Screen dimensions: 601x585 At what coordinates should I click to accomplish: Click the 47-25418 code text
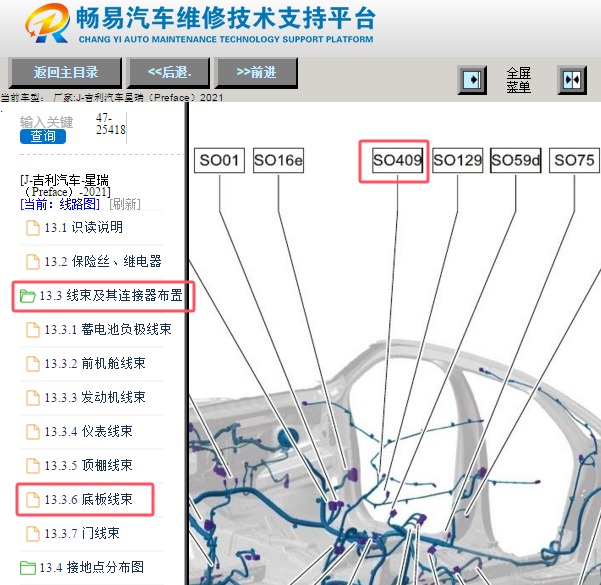point(110,123)
